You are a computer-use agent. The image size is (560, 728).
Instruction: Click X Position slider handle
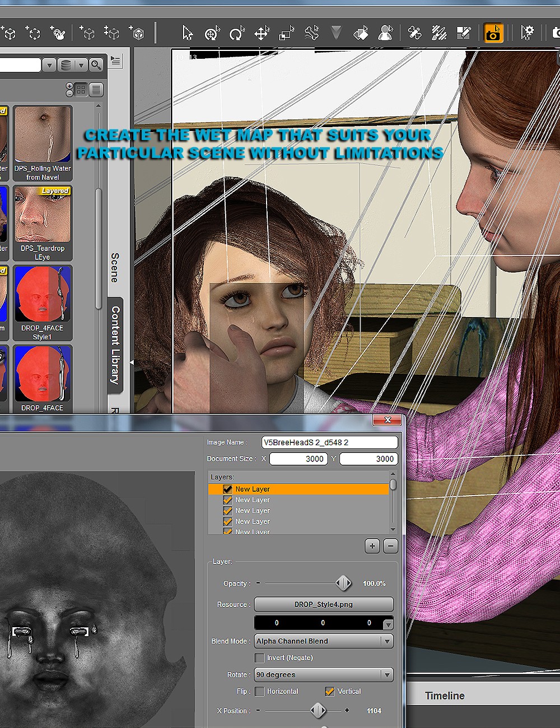coord(318,711)
